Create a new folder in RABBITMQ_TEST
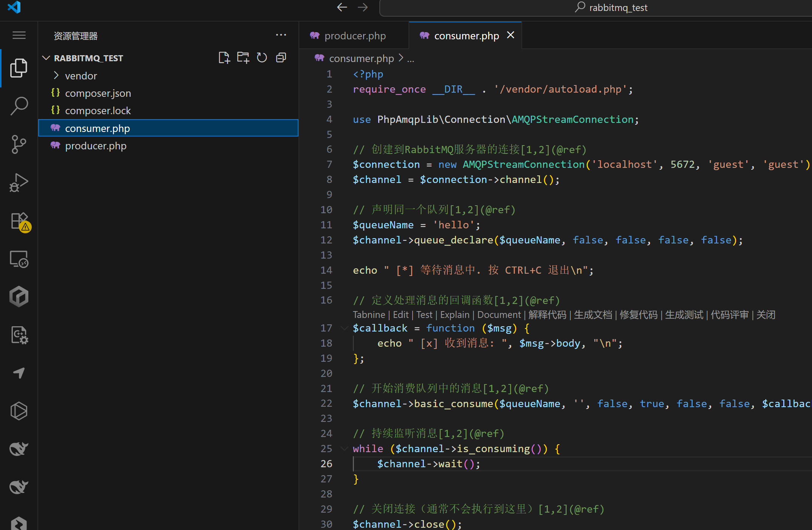Viewport: 812px width, 530px height. click(x=243, y=58)
